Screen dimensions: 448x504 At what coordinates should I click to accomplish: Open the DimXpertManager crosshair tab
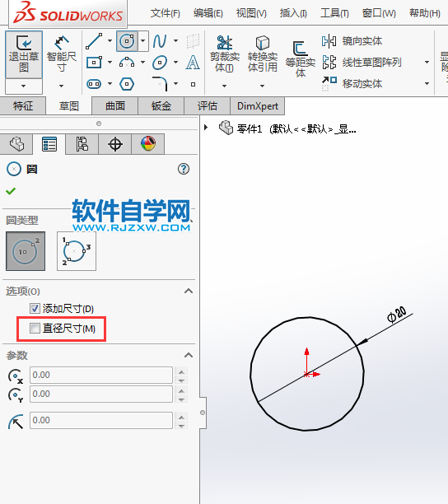pos(115,144)
